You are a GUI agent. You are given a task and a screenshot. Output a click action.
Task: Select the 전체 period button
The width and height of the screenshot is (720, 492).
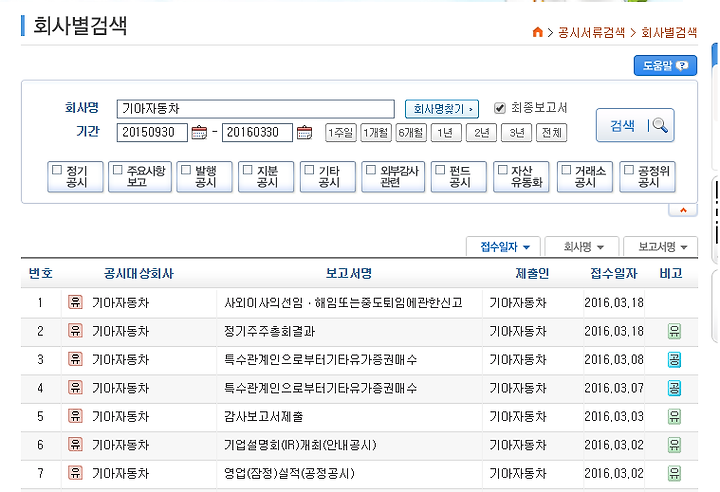(x=551, y=133)
